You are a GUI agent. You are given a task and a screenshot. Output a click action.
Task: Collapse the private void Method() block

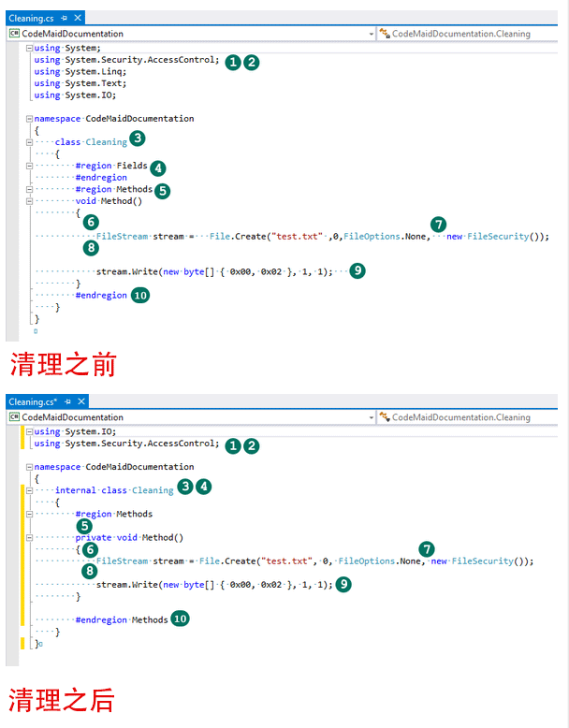tap(29, 538)
